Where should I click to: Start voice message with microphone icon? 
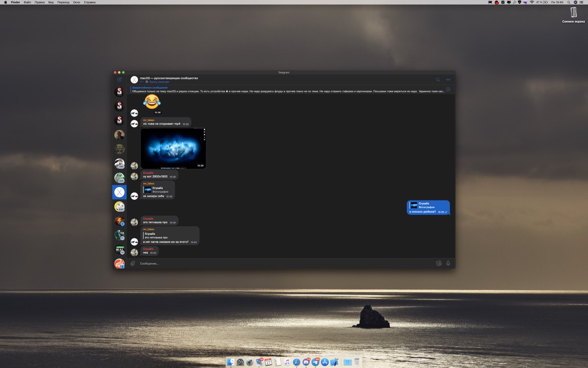pyautogui.click(x=448, y=263)
